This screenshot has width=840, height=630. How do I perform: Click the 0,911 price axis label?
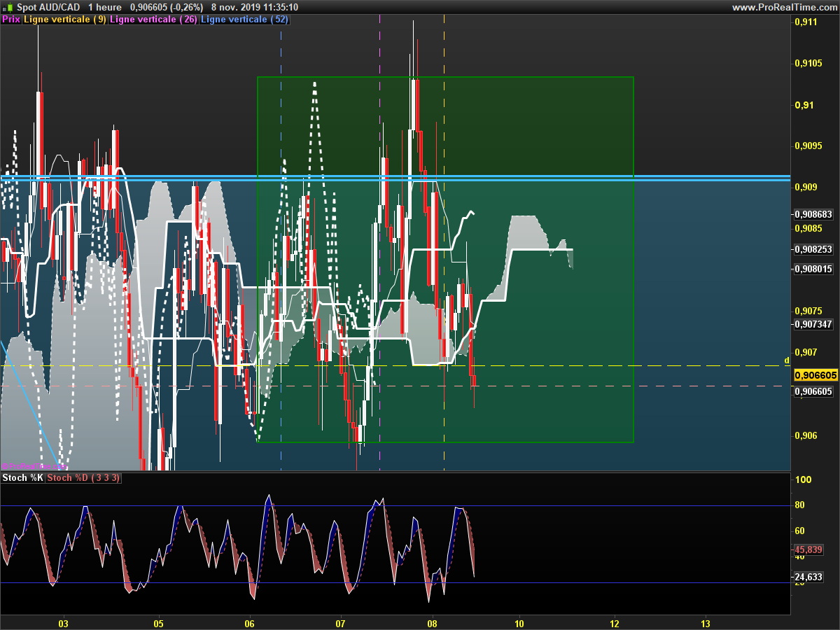805,22
